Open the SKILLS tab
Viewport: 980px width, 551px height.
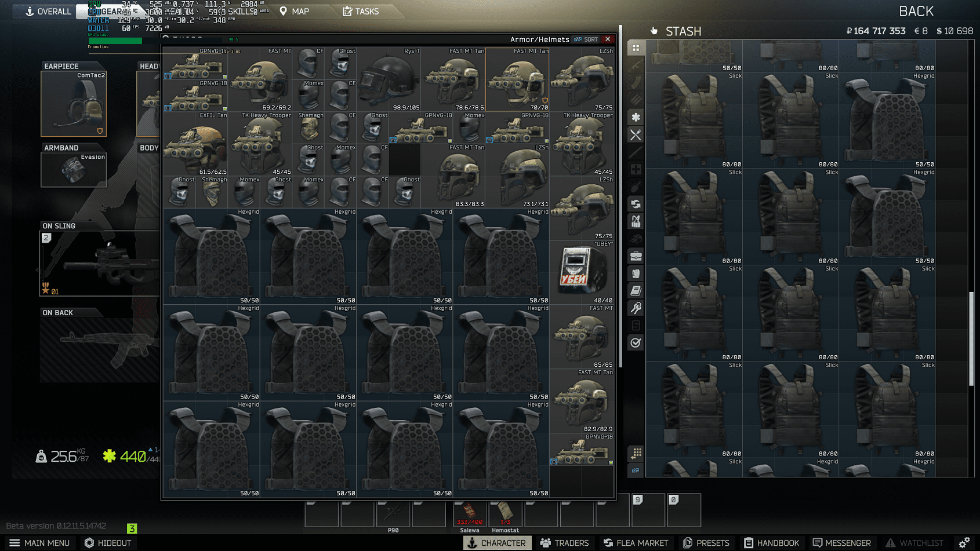coord(241,12)
